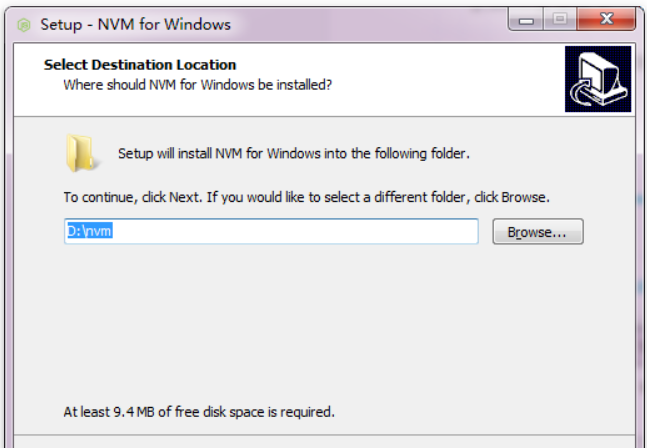This screenshot has width=647, height=448.
Task: Click the 'Setup - NVM for Windows' title
Action: (x=135, y=24)
